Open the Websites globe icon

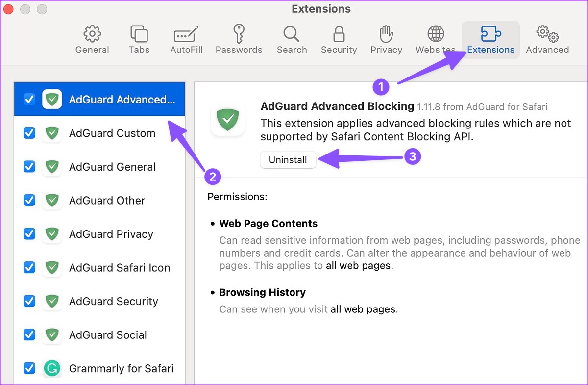coord(435,34)
